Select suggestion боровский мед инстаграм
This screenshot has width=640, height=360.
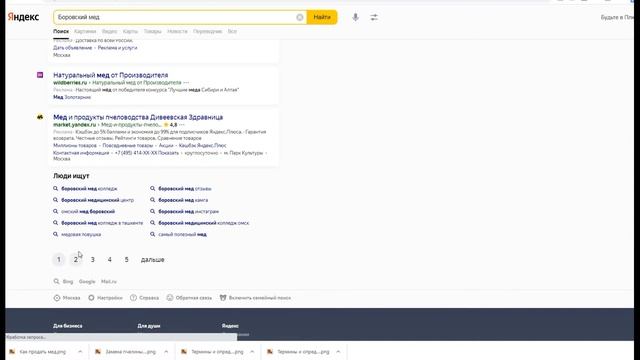point(189,211)
